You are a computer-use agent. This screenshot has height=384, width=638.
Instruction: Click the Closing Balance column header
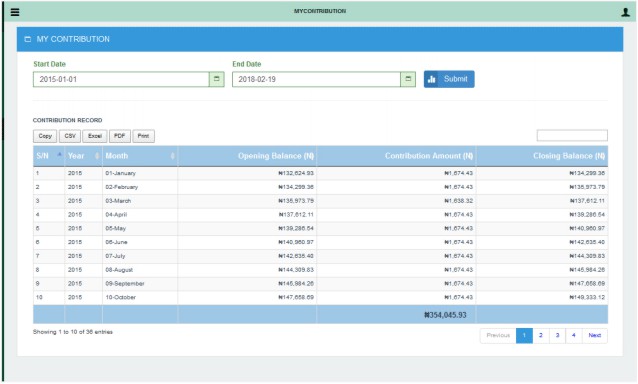tap(542, 156)
